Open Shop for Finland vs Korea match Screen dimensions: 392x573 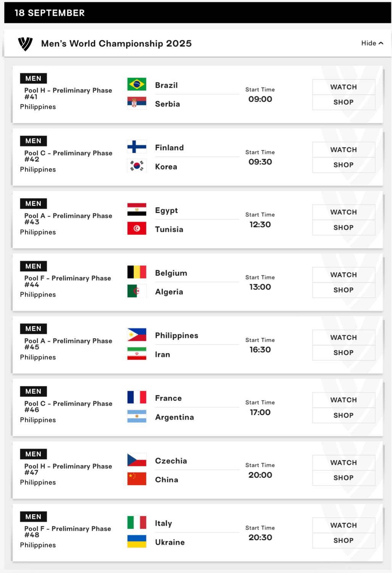click(344, 165)
